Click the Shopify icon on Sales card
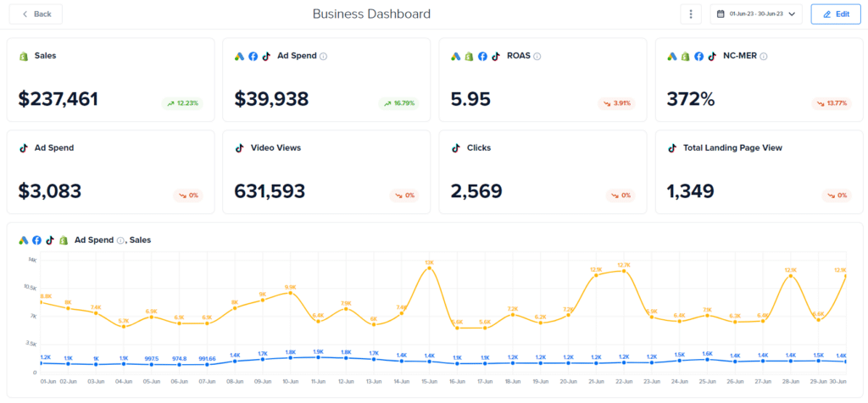 coord(24,56)
